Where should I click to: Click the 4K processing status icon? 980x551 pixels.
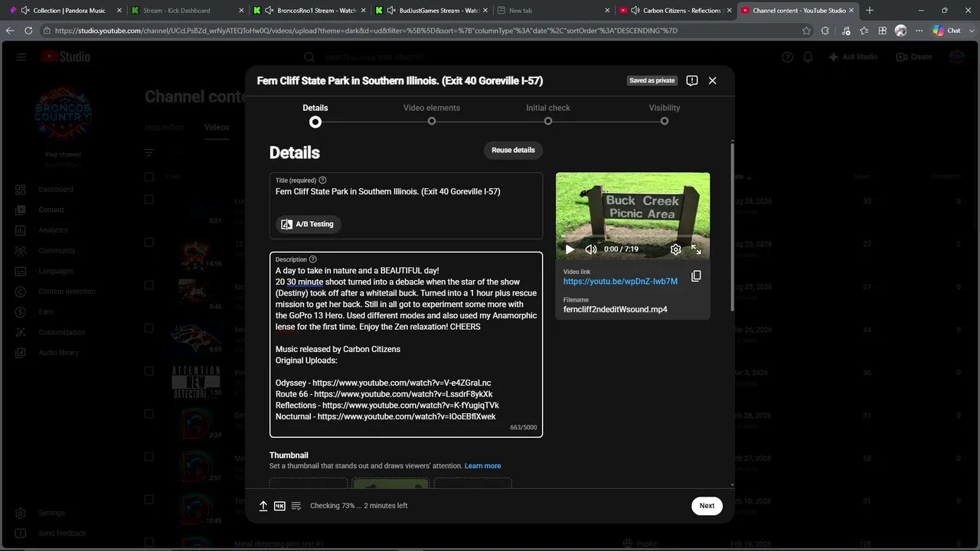tap(279, 506)
